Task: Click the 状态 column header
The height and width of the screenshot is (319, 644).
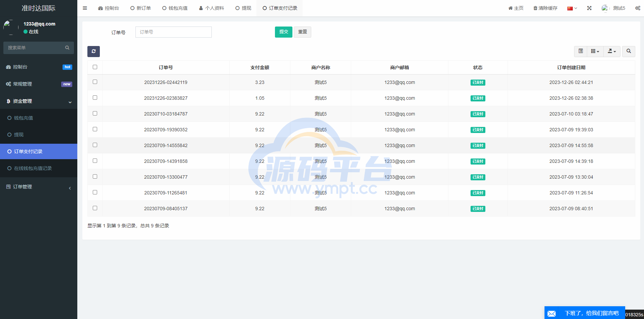Action: pos(478,67)
